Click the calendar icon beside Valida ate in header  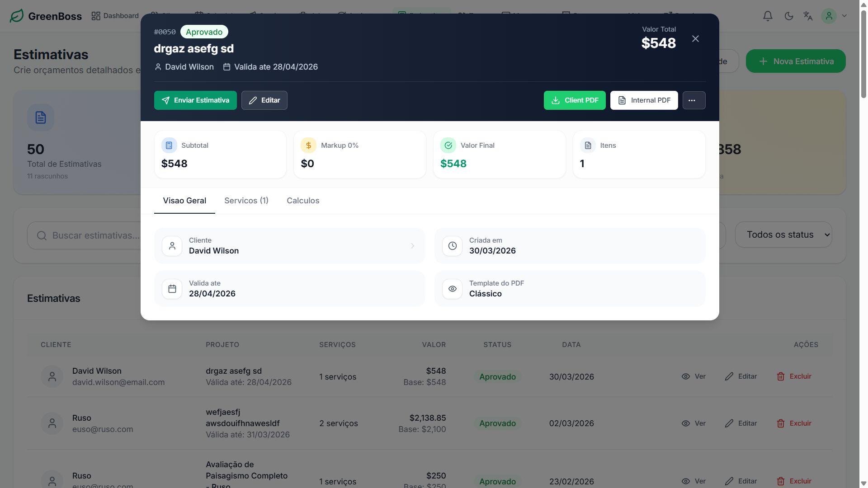[227, 67]
